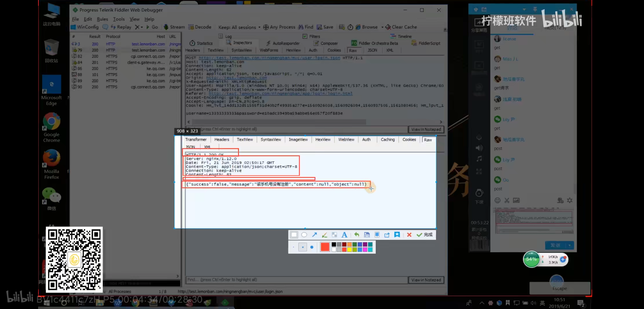Screen dimensions: 644x309
Task: Select the red color swatch in toolbar
Action: click(325, 247)
